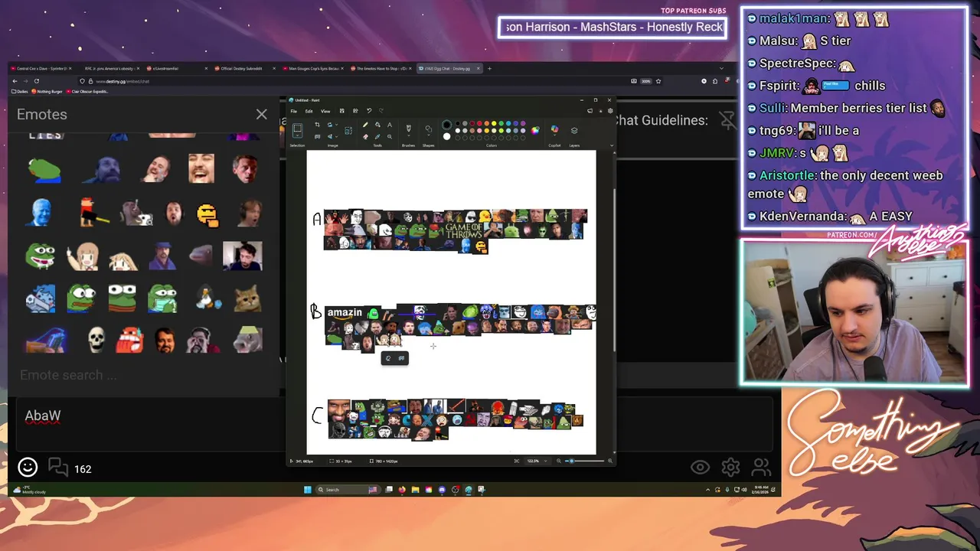Click the browser Reload button

(36, 80)
